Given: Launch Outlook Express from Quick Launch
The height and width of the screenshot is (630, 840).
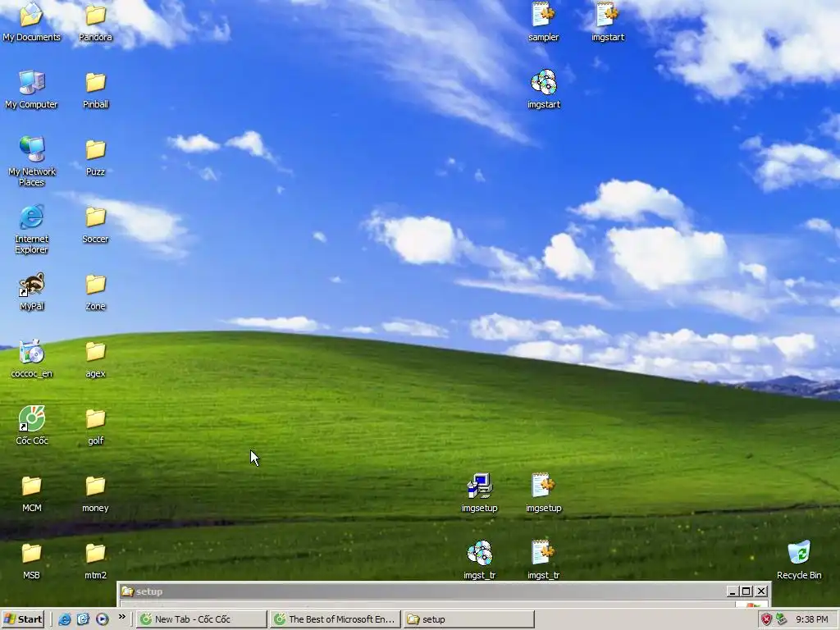Looking at the screenshot, I should (x=83, y=619).
